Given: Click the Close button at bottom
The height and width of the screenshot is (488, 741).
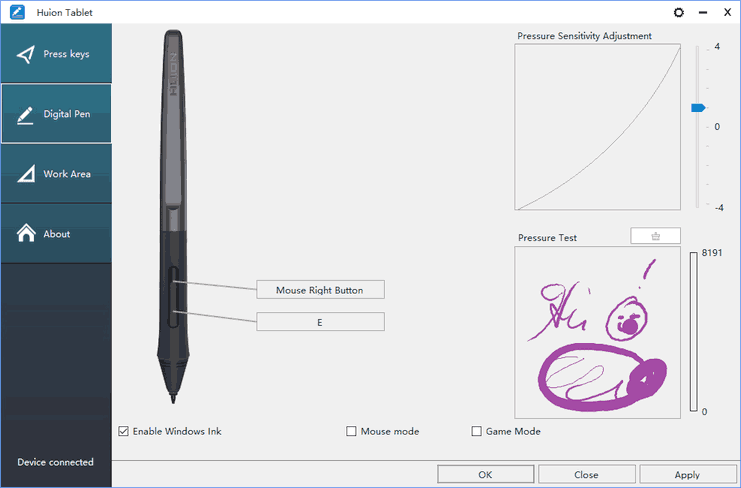Looking at the screenshot, I should 586,475.
